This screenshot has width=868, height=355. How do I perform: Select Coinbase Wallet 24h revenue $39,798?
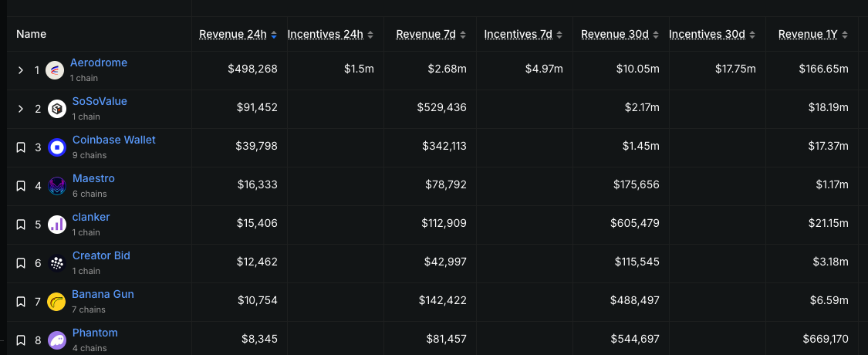click(257, 146)
